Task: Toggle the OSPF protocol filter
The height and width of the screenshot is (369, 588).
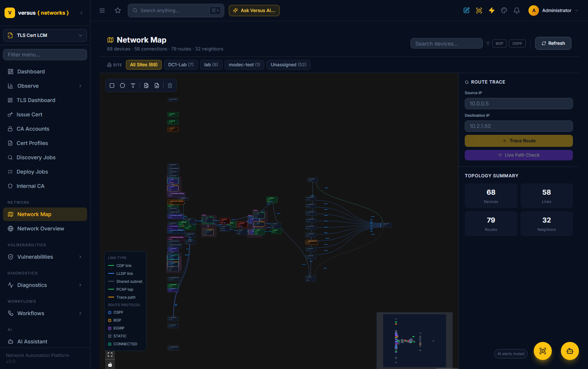Action: click(517, 43)
